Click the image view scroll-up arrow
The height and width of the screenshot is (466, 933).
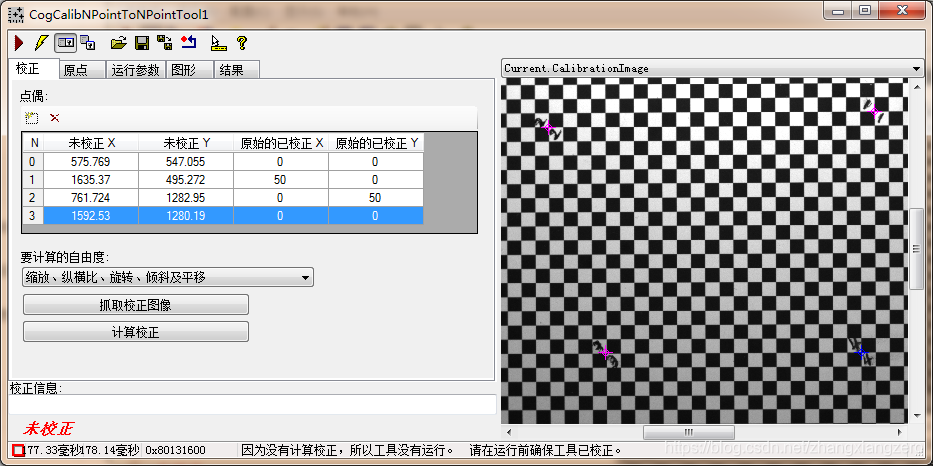pyautogui.click(x=916, y=86)
